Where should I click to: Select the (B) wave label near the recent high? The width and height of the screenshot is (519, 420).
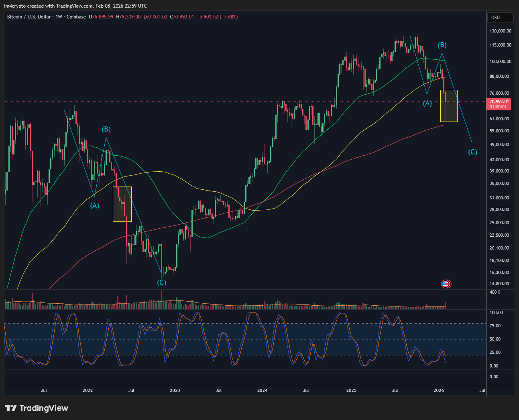tap(442, 45)
